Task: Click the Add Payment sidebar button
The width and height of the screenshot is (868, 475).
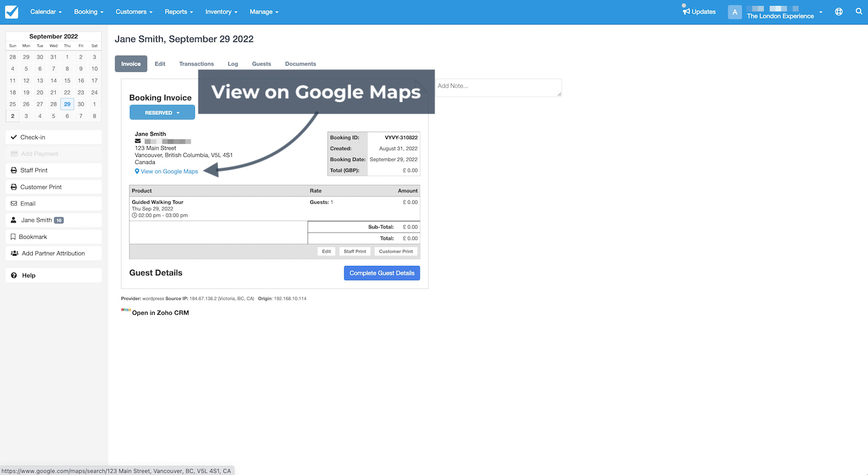Action: [54, 154]
